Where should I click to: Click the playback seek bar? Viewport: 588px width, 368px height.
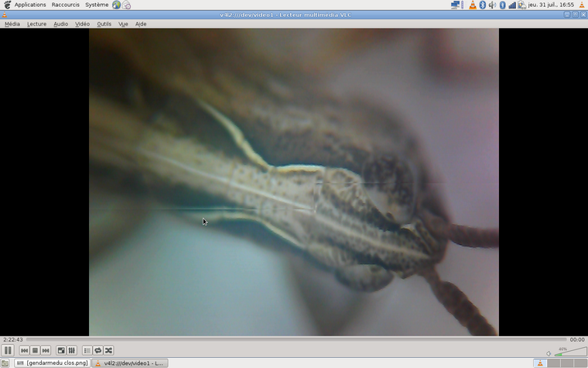[294, 339]
